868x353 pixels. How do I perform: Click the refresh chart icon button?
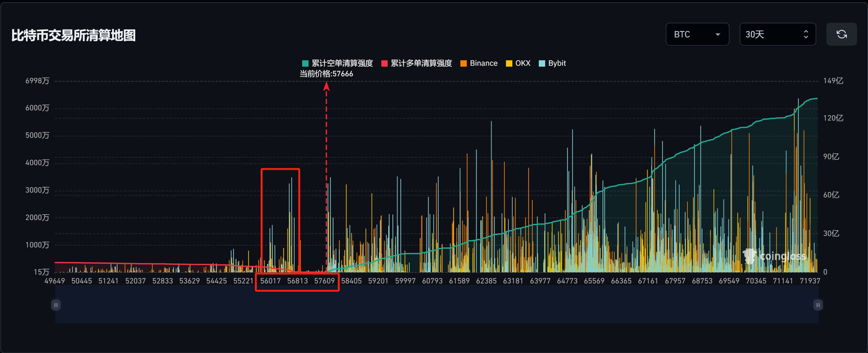[x=841, y=34]
